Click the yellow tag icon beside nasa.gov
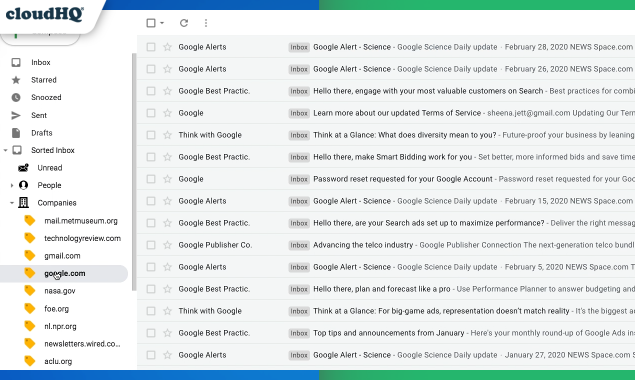Image resolution: width=635 pixels, height=380 pixels. (x=30, y=290)
